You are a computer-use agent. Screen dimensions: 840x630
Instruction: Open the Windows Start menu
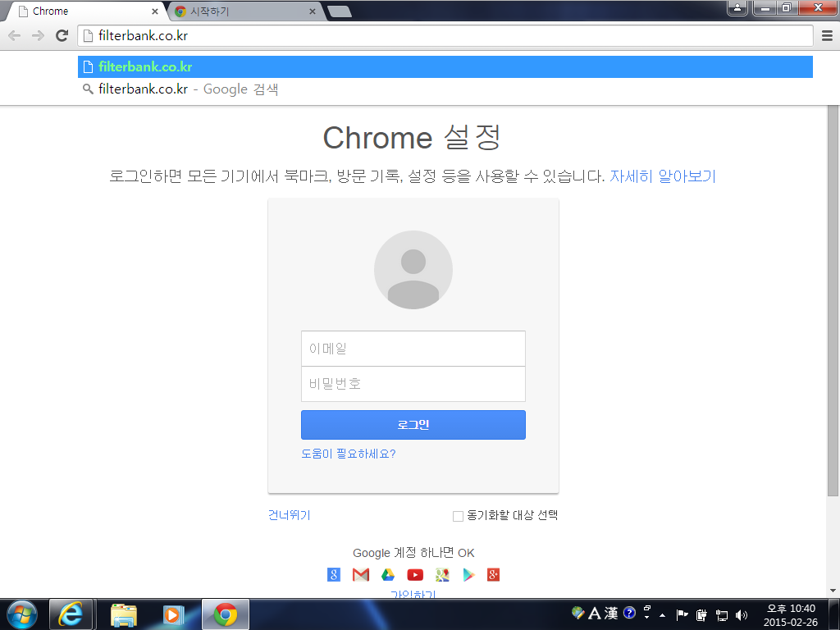tap(22, 614)
